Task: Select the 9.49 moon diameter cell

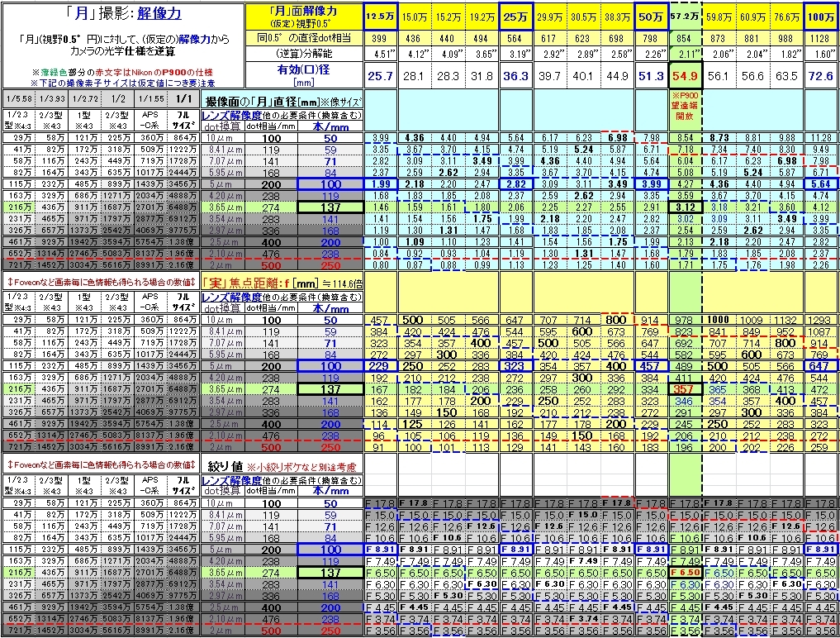Action: pos(821,149)
